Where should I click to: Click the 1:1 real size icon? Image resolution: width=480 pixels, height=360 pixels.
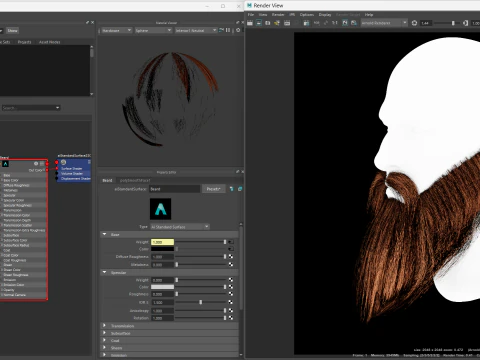(335, 23)
